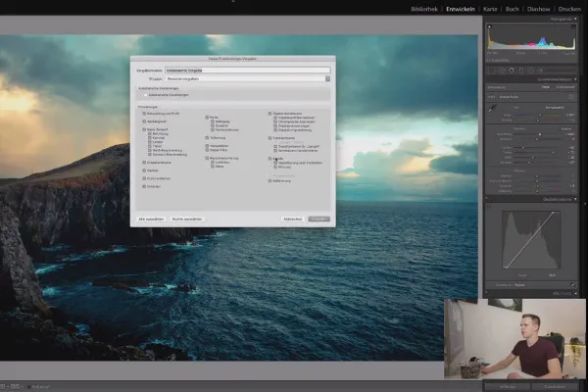Collapse the right panel side arrow
Image resolution: width=588 pixels, height=392 pixels.
coord(585,204)
